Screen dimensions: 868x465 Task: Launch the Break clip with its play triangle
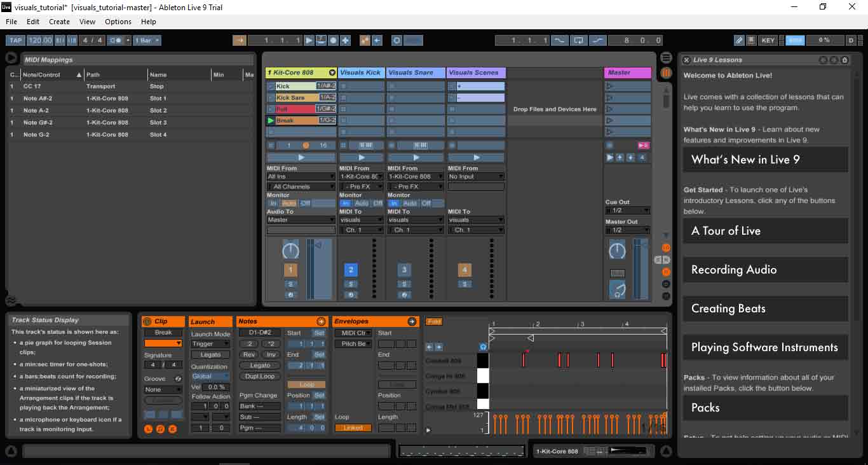(x=271, y=120)
